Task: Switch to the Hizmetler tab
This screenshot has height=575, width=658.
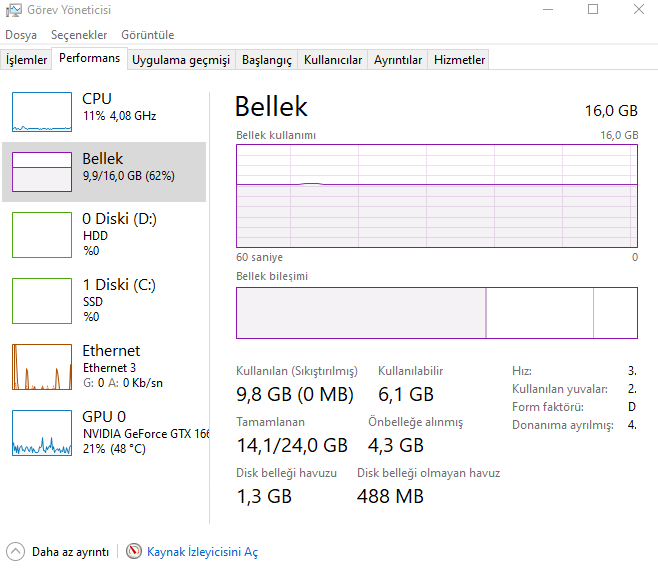Action: pos(459,60)
